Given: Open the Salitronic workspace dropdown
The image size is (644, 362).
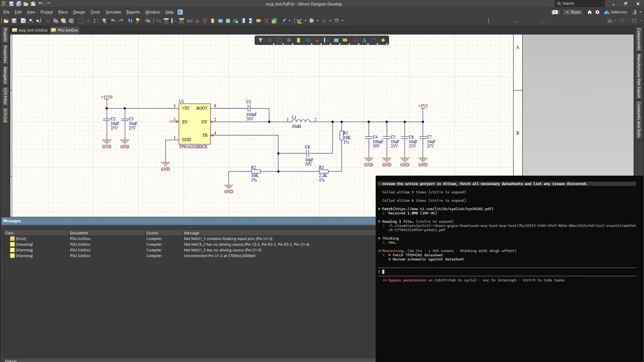Looking at the screenshot, I should pos(616,12).
